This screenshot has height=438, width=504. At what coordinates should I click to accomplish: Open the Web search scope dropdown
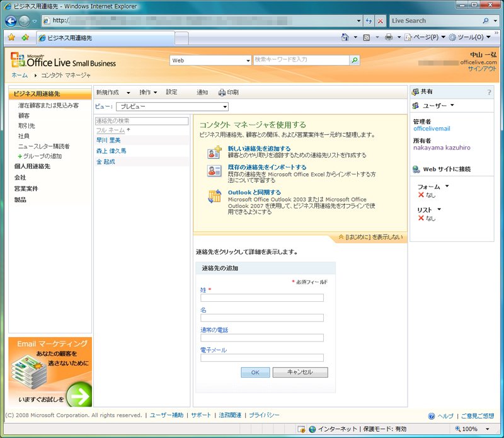(248, 61)
